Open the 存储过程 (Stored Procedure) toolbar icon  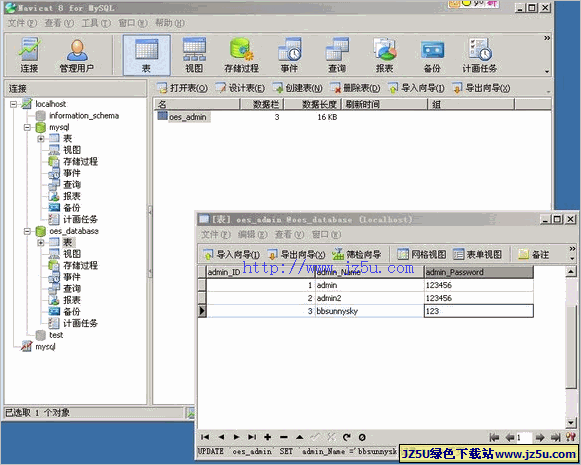coord(242,55)
